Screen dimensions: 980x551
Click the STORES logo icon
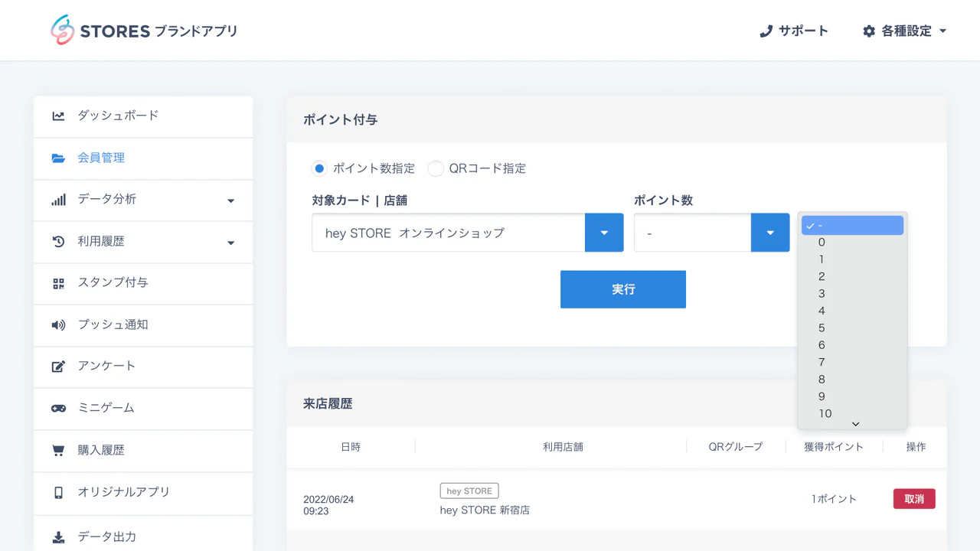[x=62, y=30]
